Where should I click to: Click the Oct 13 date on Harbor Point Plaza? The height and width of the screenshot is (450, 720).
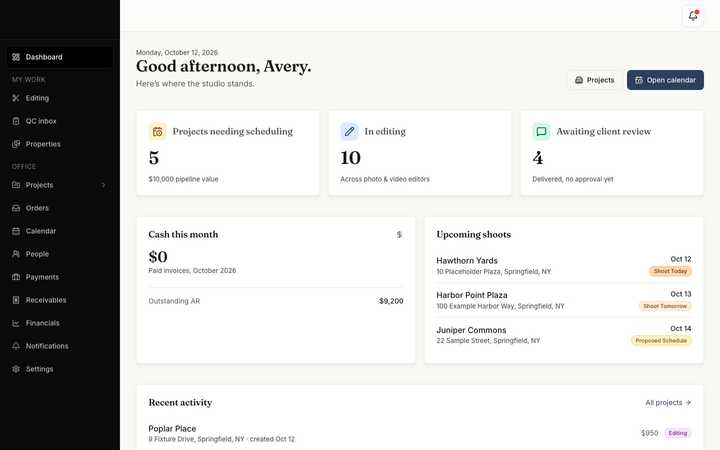(681, 294)
